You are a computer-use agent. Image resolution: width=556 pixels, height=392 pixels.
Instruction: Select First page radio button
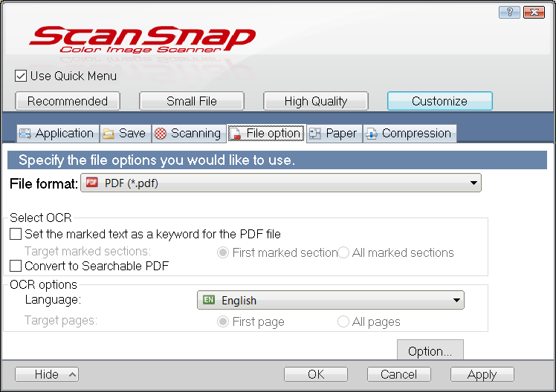[x=223, y=321]
